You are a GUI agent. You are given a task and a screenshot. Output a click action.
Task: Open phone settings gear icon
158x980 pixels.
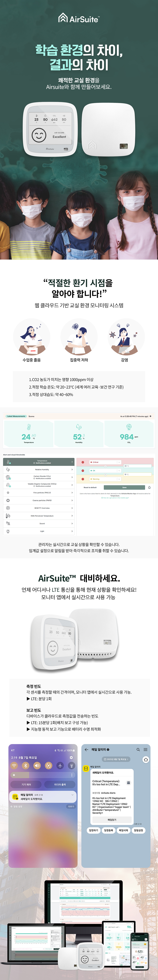[x=71, y=757]
